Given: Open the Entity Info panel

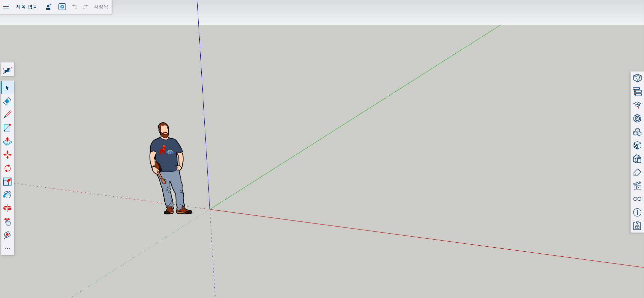Looking at the screenshot, I should (x=637, y=78).
